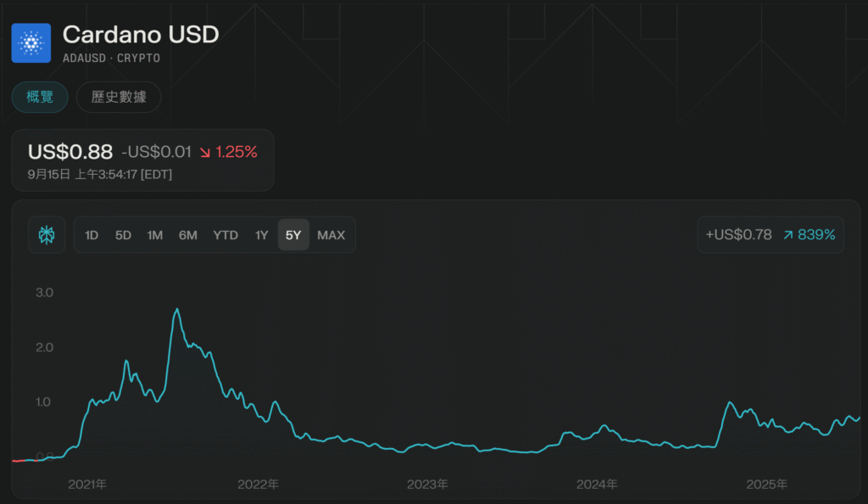Switch chart to 6M range
Viewport: 868px width, 504px height.
point(187,235)
